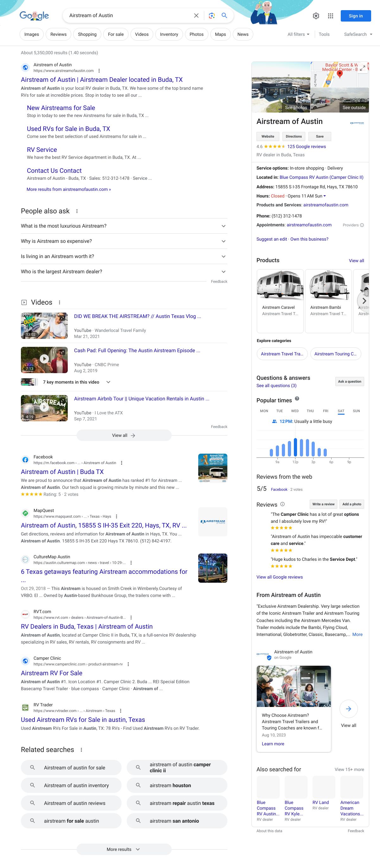
Task: Click the Directions button
Action: click(294, 136)
